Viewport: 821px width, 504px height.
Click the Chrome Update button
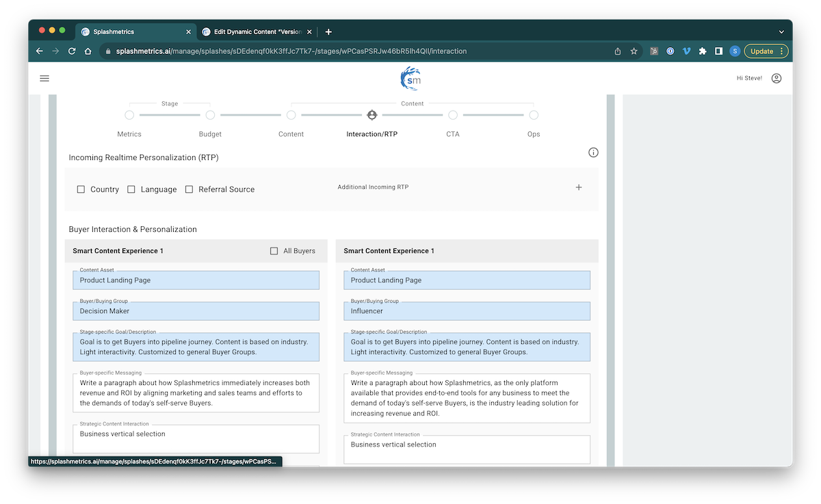[766, 51]
